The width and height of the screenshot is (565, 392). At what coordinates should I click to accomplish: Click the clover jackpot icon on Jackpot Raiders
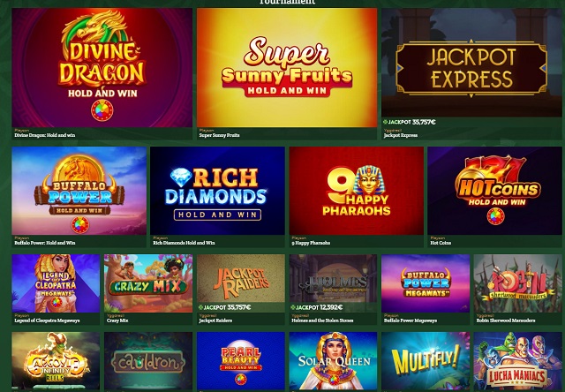coord(200,307)
